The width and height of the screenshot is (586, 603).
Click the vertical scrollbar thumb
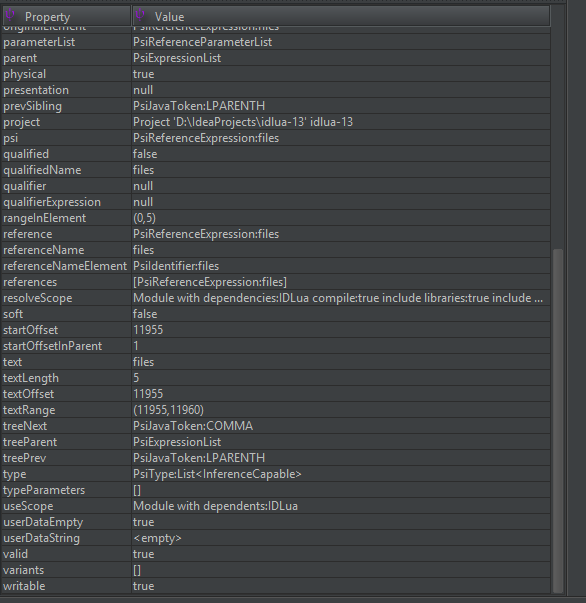click(x=558, y=421)
